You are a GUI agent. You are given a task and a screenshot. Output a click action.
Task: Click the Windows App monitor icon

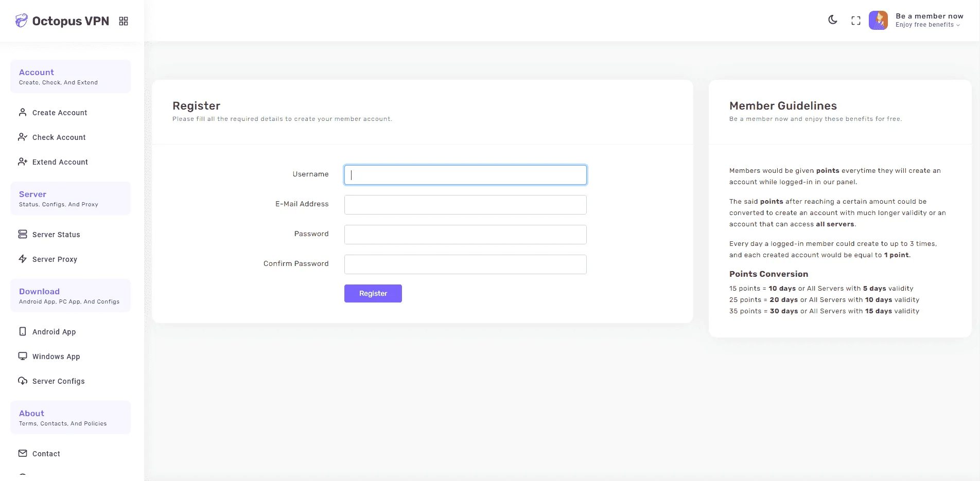23,356
